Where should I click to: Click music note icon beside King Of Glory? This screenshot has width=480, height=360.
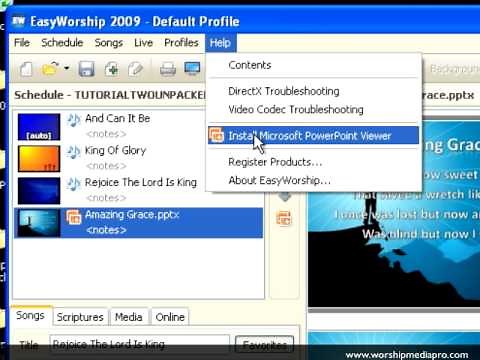pos(74,152)
